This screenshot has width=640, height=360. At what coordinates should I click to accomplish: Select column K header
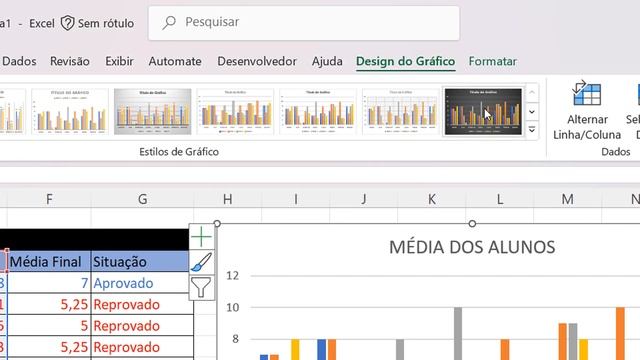[x=431, y=199]
